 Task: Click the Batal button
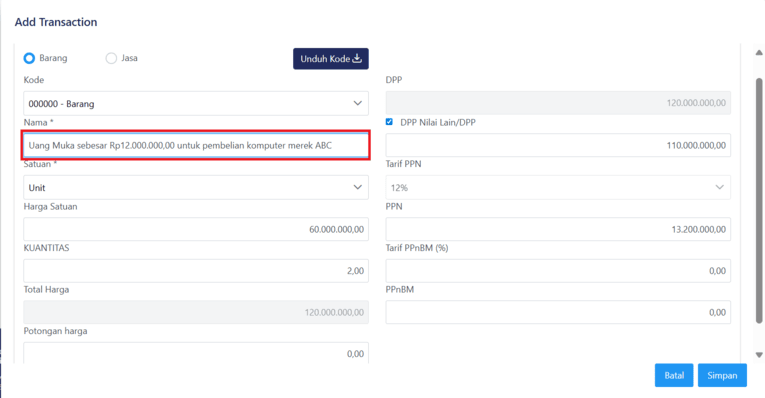pyautogui.click(x=674, y=376)
